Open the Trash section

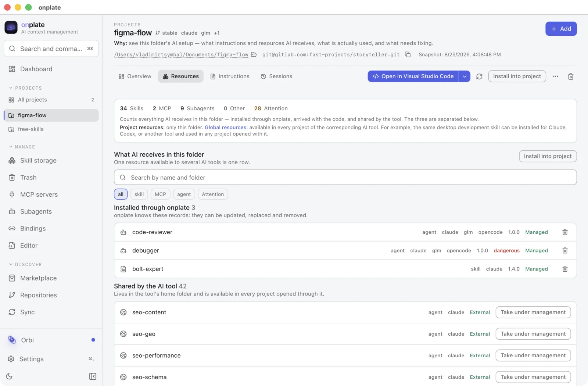pos(51,178)
